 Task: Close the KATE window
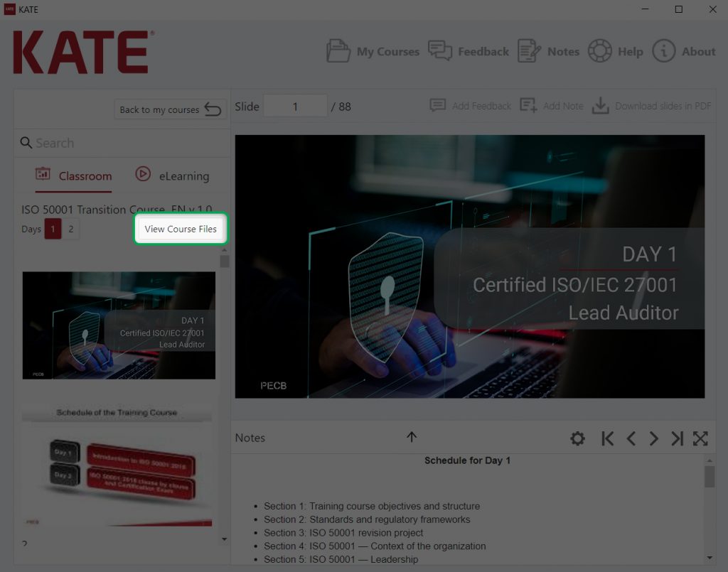[x=712, y=9]
